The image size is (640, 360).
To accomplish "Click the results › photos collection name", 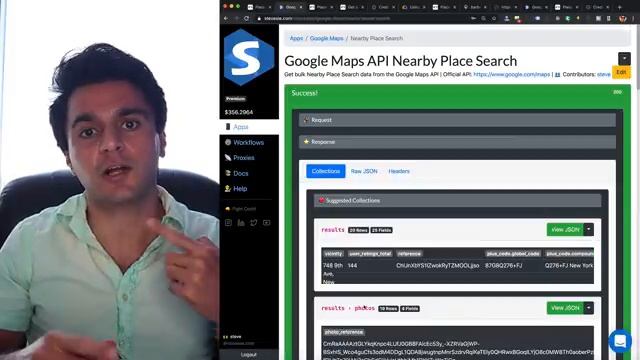I will 348,308.
